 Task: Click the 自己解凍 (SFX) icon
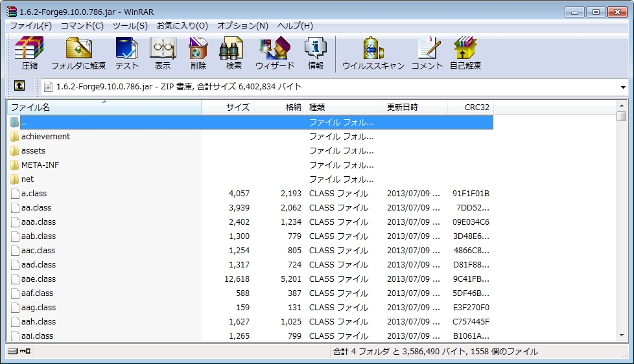[x=465, y=53]
